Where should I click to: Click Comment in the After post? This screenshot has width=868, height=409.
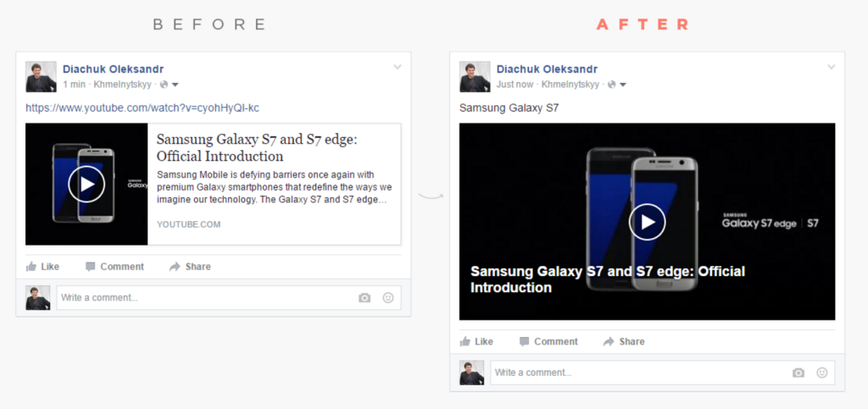coord(548,341)
